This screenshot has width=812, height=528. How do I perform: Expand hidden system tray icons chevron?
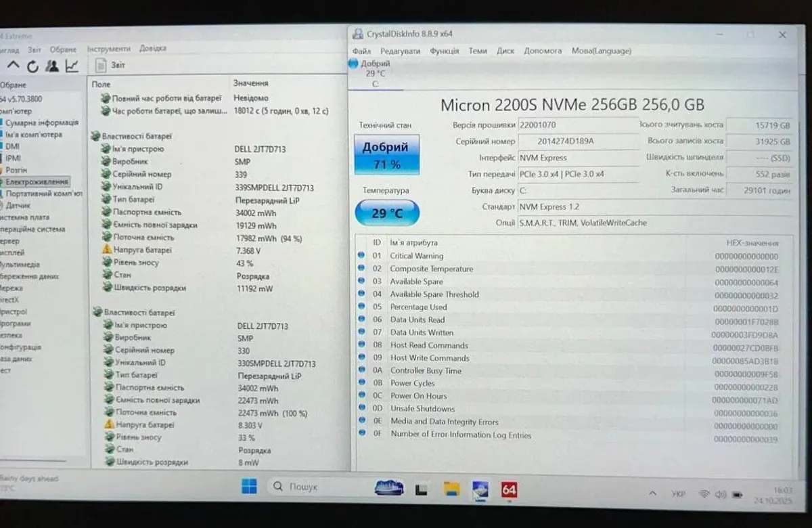pyautogui.click(x=653, y=493)
